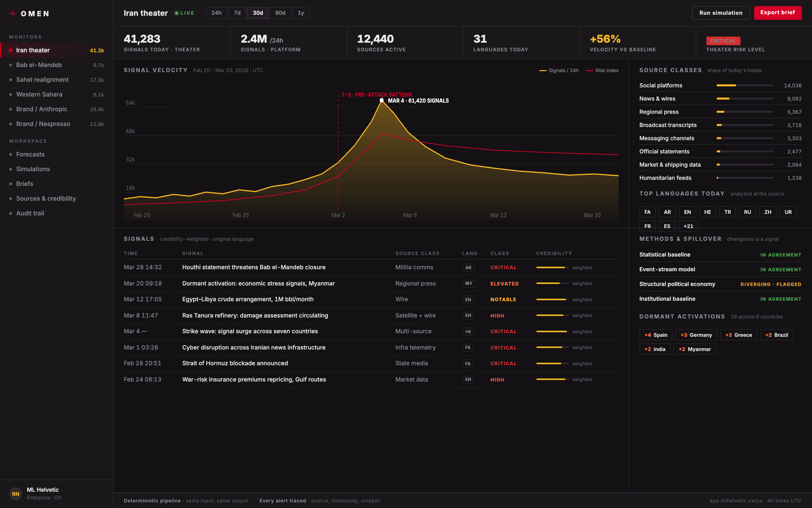Click the Statistical baseline method row
Screen dimensions: 812x508
720,255
